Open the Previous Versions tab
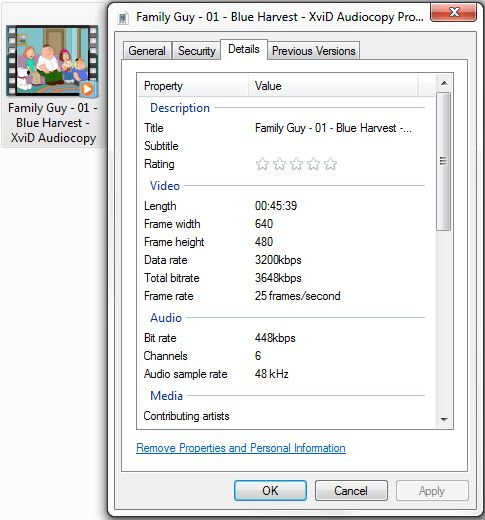This screenshot has height=520, width=485. (314, 51)
